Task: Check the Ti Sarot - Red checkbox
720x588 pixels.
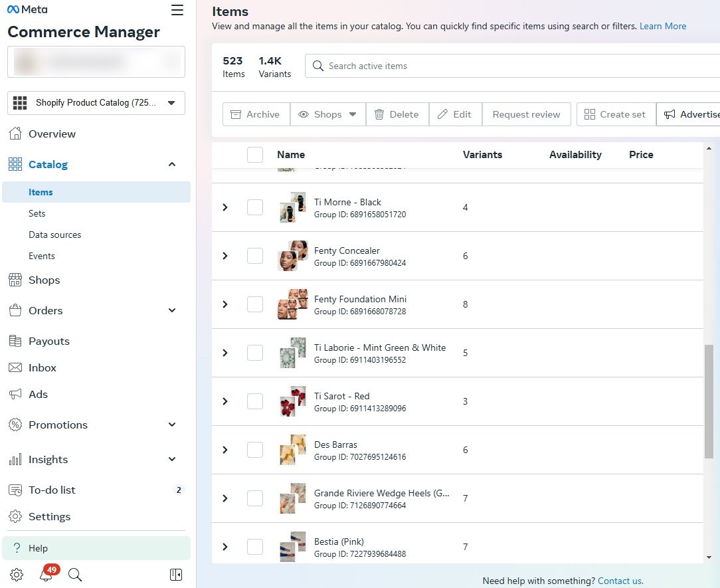Action: pyautogui.click(x=255, y=401)
